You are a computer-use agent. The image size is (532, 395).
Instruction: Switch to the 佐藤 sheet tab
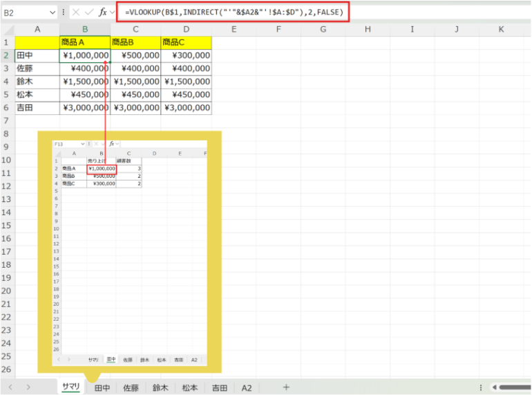131,388
